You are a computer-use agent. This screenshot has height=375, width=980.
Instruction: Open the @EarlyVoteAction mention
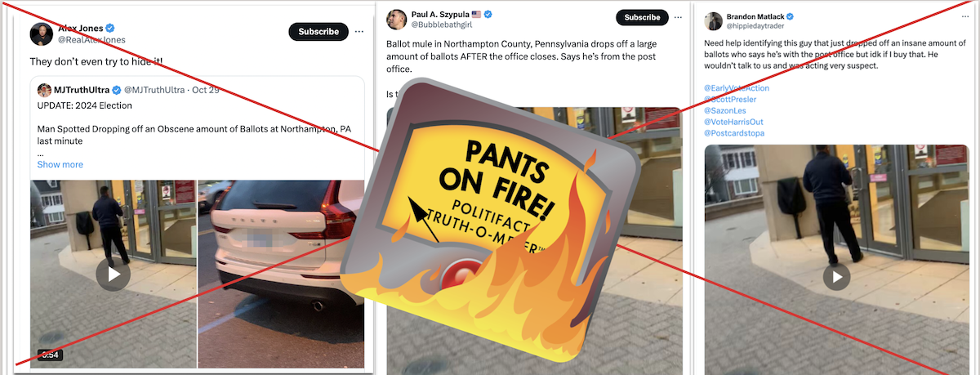736,87
